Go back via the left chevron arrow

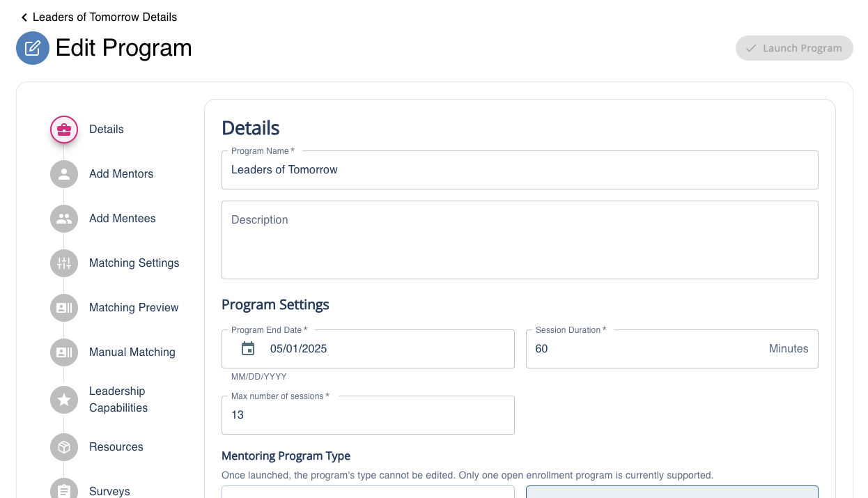click(x=24, y=17)
